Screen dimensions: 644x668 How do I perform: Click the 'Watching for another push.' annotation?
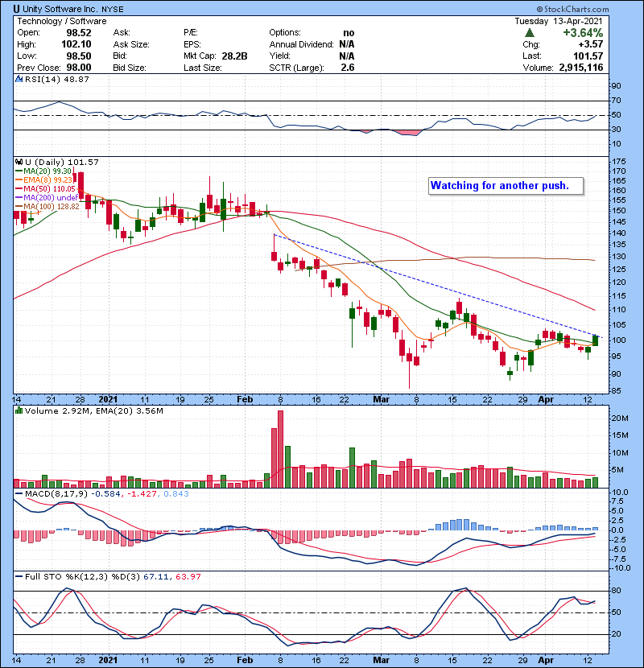506,186
